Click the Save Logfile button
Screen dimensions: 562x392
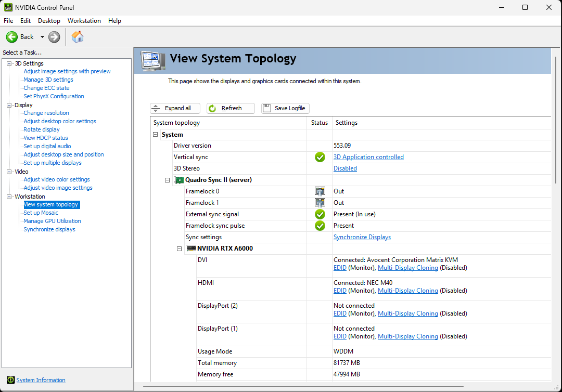285,108
